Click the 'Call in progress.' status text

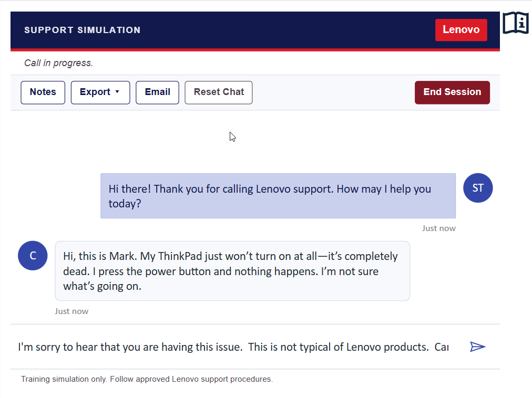coord(58,63)
